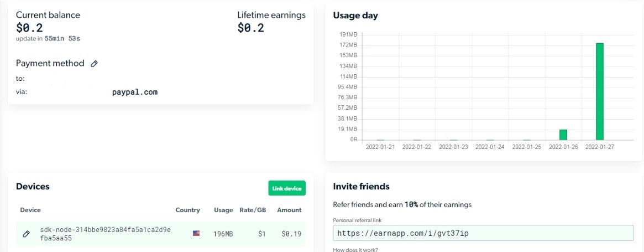This screenshot has width=644, height=252.
Task: Click the 2022-01-21 date label
Action: click(x=380, y=147)
